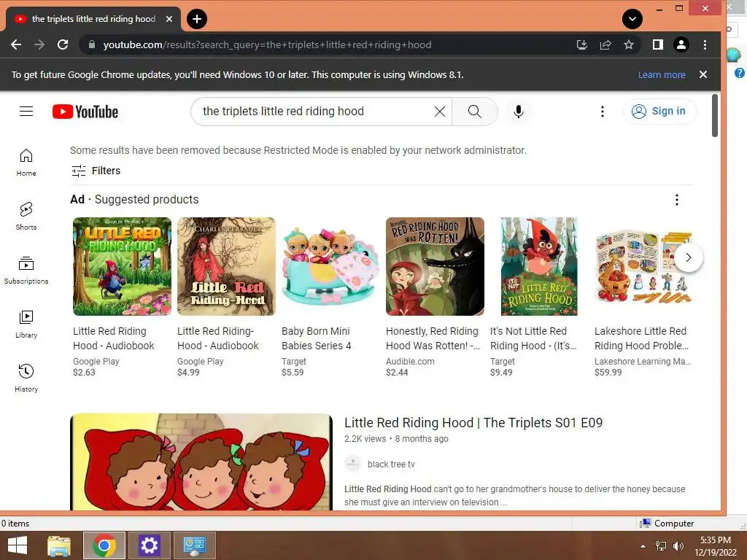Open the Filters options

(96, 171)
